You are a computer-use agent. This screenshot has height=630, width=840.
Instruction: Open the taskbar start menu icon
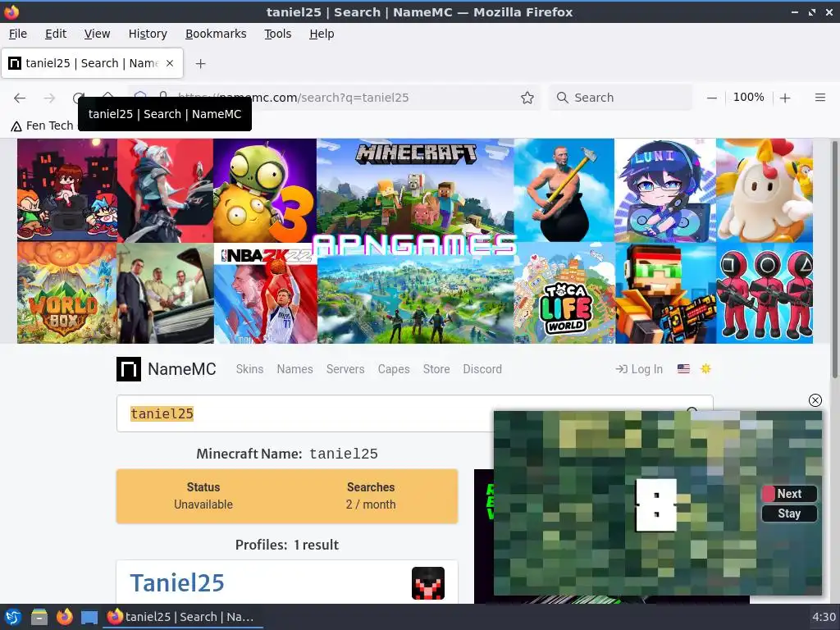click(13, 617)
